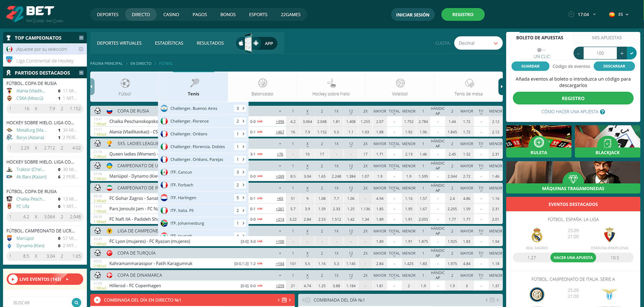This screenshot has height=307, width=644.
Task: Click the stake amount field showing 100
Action: [600, 53]
